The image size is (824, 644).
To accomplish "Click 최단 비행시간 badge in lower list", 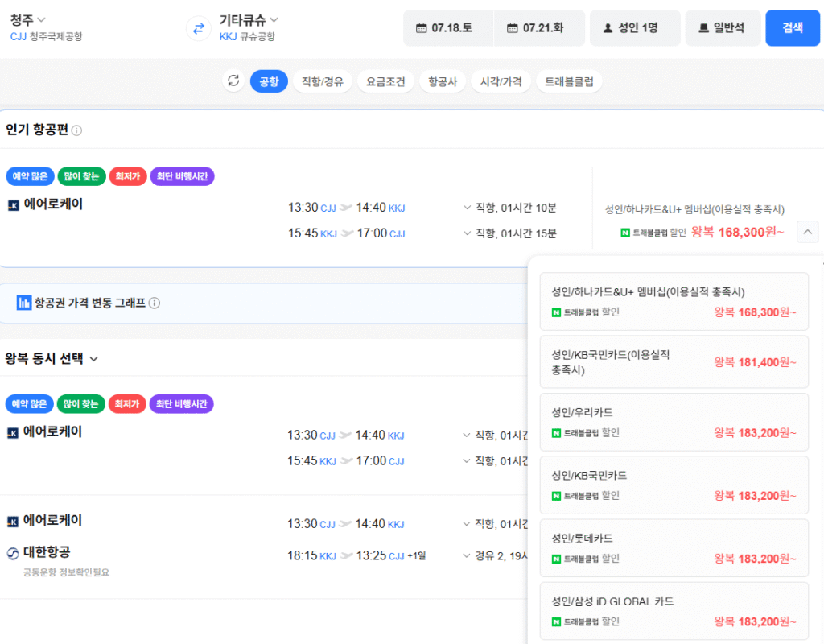I will pos(182,404).
